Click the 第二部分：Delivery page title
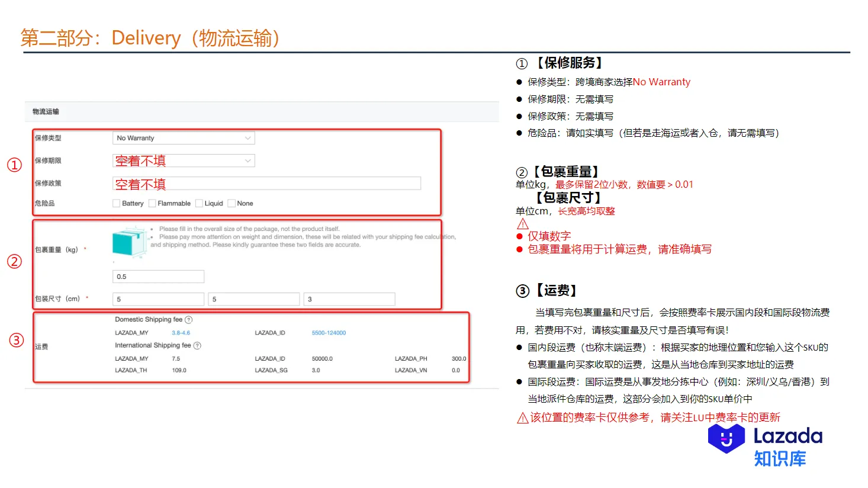The width and height of the screenshot is (868, 488). [150, 37]
